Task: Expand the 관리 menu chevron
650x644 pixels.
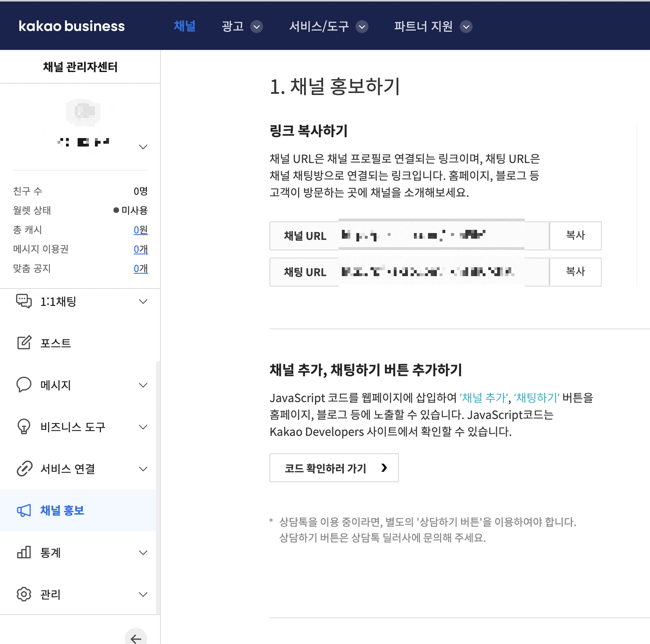Action: (x=143, y=594)
